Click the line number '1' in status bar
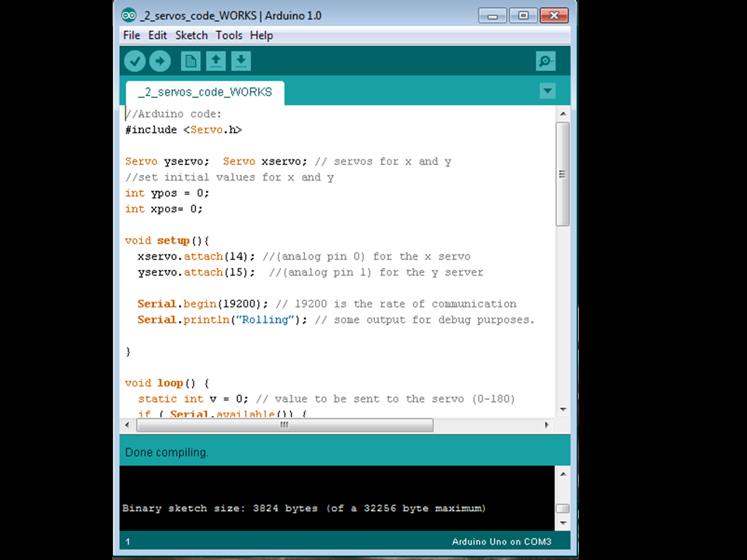 128,541
